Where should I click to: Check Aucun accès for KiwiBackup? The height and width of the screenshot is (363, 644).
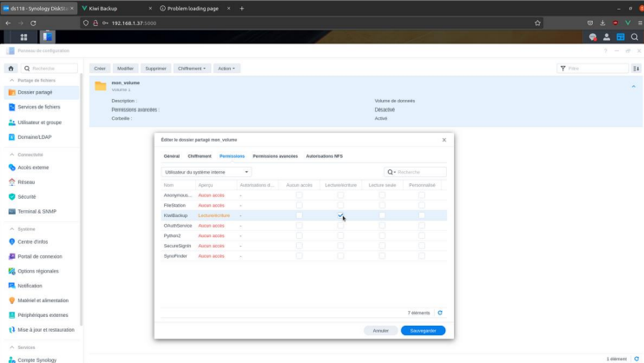(x=299, y=215)
